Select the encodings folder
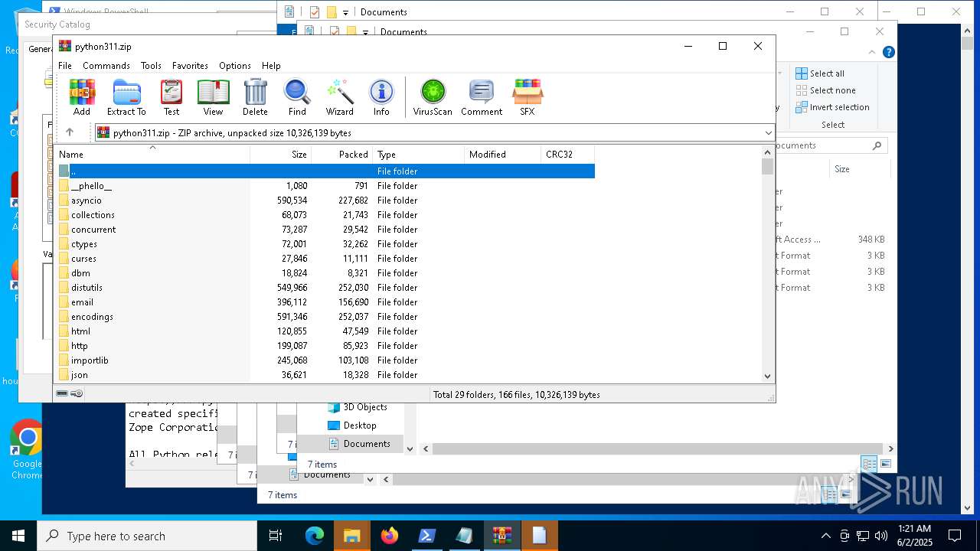Viewport: 980px width, 551px height. click(326, 317)
